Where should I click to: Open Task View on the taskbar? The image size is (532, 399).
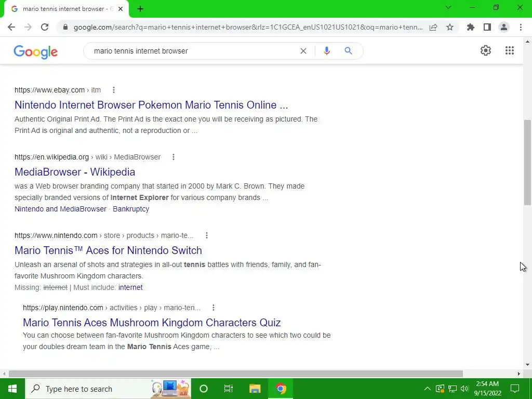(229, 389)
